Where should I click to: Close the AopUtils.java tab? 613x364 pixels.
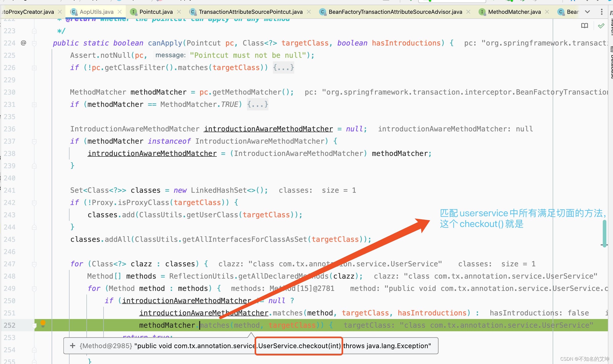click(x=120, y=12)
